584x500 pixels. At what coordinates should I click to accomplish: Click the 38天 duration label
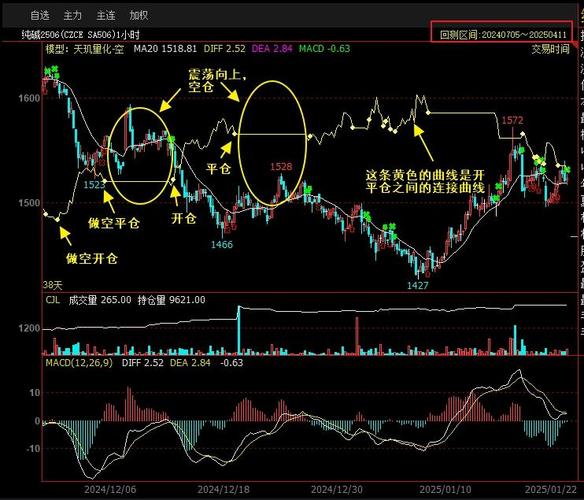click(53, 285)
